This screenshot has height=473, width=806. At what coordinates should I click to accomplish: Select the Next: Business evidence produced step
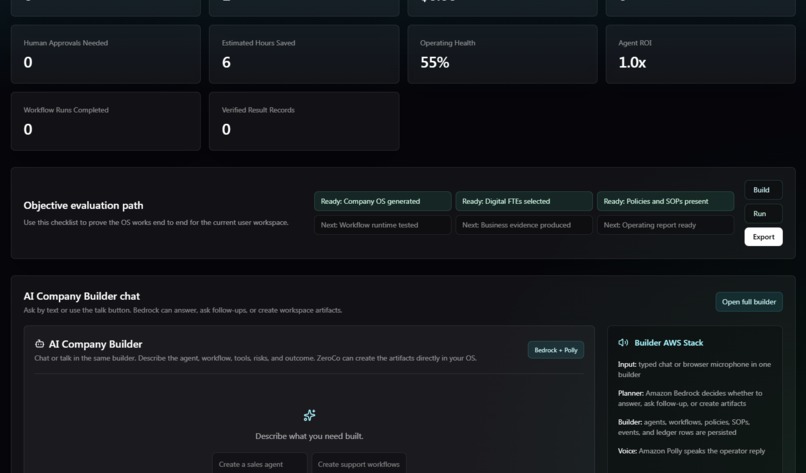click(x=524, y=225)
